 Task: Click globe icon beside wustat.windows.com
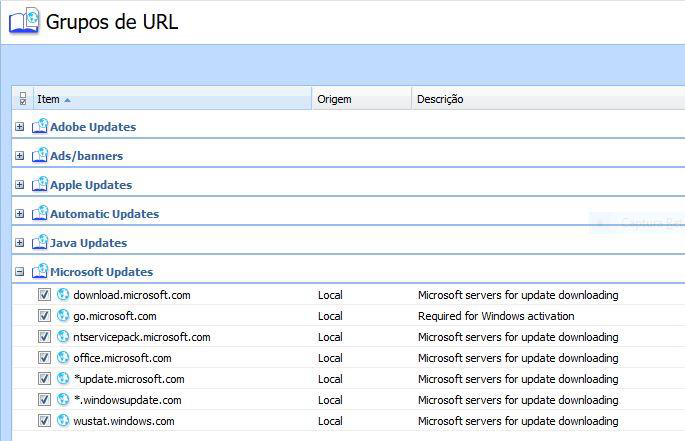[x=63, y=420]
